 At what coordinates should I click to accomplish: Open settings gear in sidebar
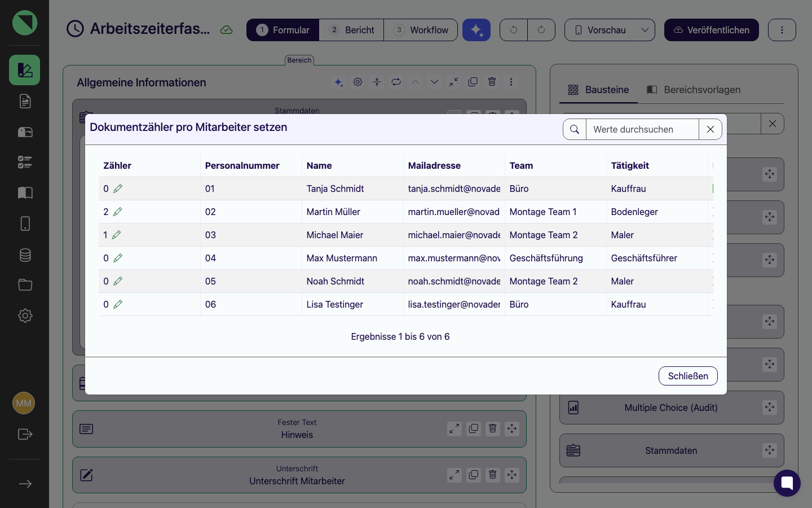pos(25,316)
